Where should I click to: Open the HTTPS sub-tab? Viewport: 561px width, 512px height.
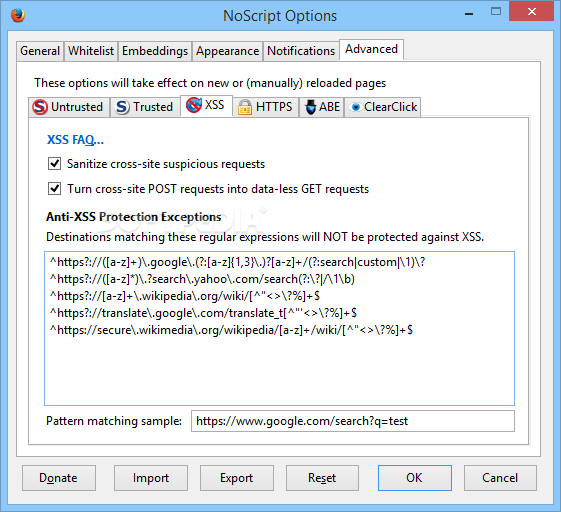coord(265,107)
